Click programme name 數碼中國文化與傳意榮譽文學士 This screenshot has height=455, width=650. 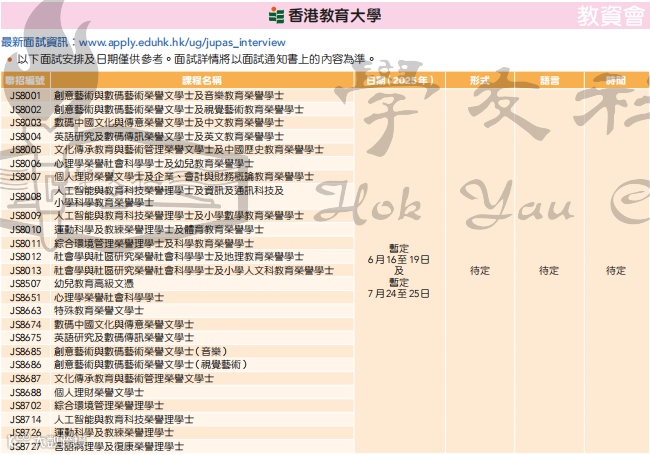point(124,324)
